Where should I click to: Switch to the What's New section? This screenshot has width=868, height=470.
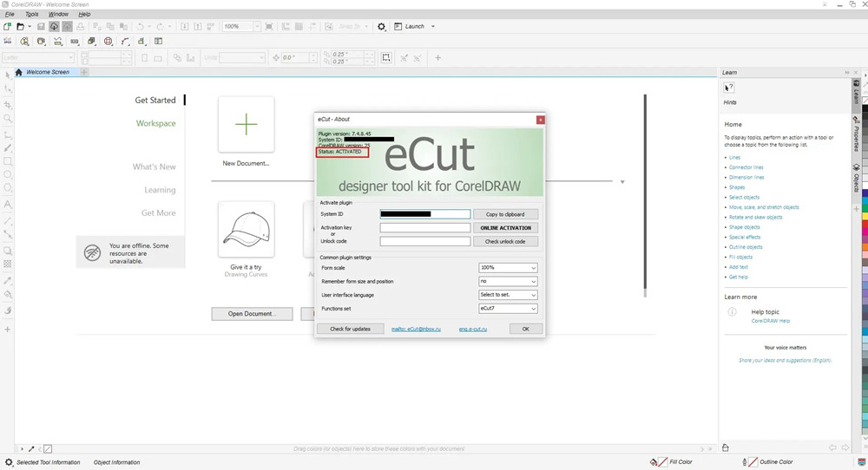[x=154, y=166]
